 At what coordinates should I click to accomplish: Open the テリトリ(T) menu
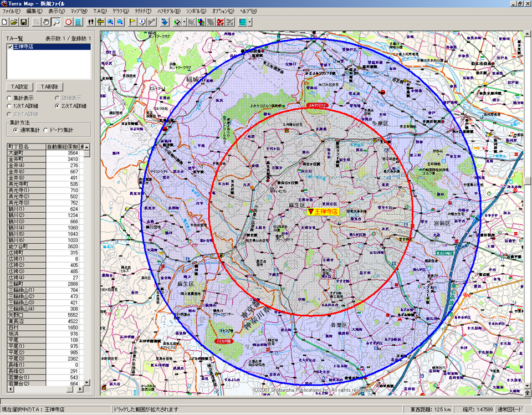(x=143, y=11)
